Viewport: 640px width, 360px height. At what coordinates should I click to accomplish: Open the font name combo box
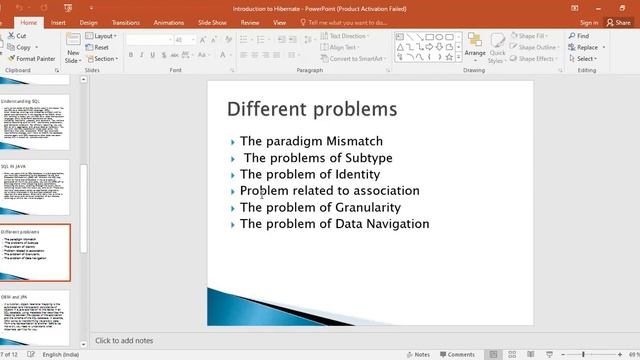pyautogui.click(x=149, y=40)
